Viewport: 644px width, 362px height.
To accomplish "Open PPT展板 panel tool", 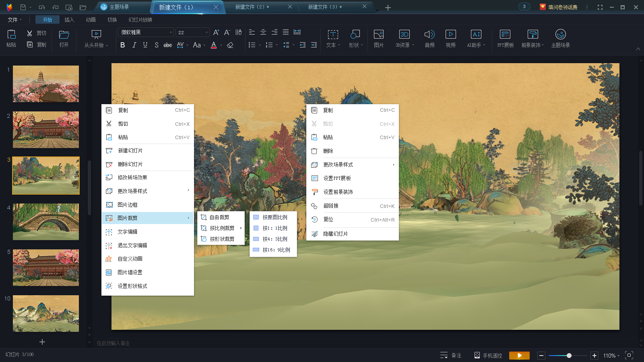I will pyautogui.click(x=505, y=38).
